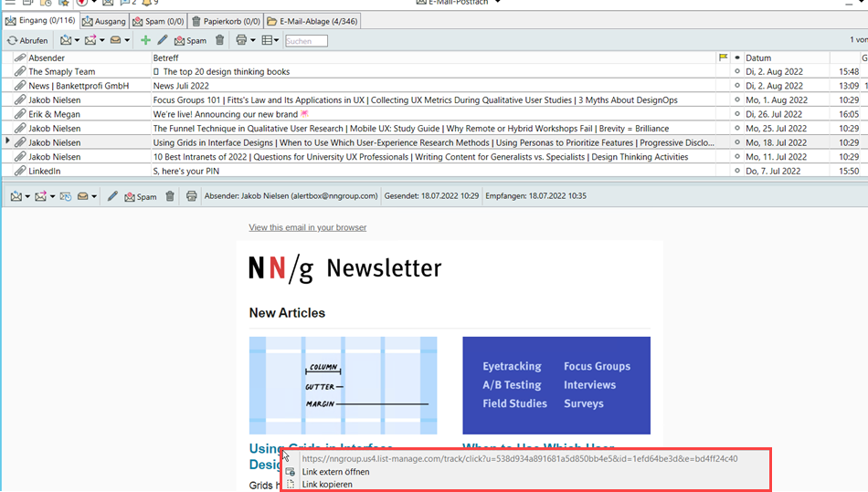Viewport: 868px width, 492px height.
Task: Click 'View this email in your browser' link
Action: click(x=307, y=227)
